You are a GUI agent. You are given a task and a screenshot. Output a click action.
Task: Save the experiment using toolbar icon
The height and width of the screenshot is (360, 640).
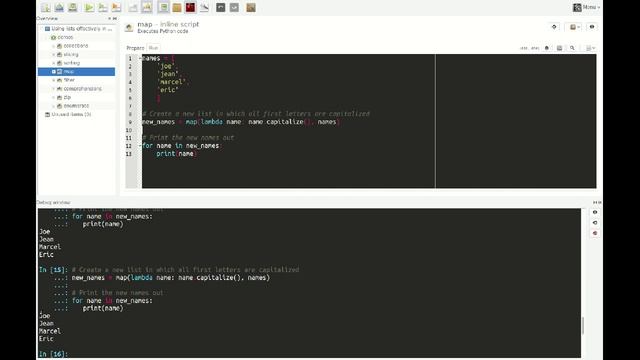[x=73, y=7]
